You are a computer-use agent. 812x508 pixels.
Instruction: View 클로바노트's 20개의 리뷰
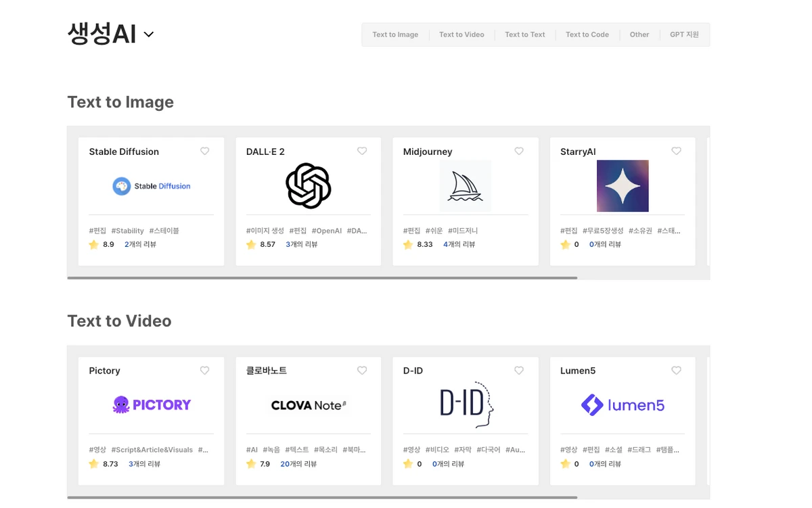click(x=298, y=464)
